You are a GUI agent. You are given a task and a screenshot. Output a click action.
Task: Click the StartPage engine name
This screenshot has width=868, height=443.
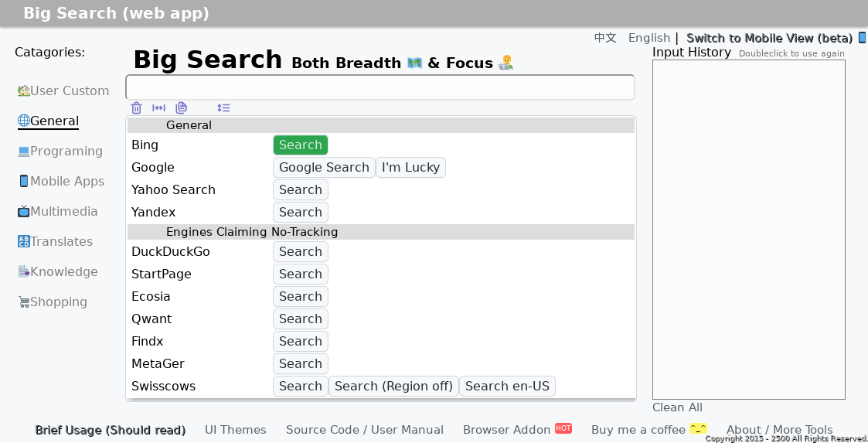(x=161, y=274)
